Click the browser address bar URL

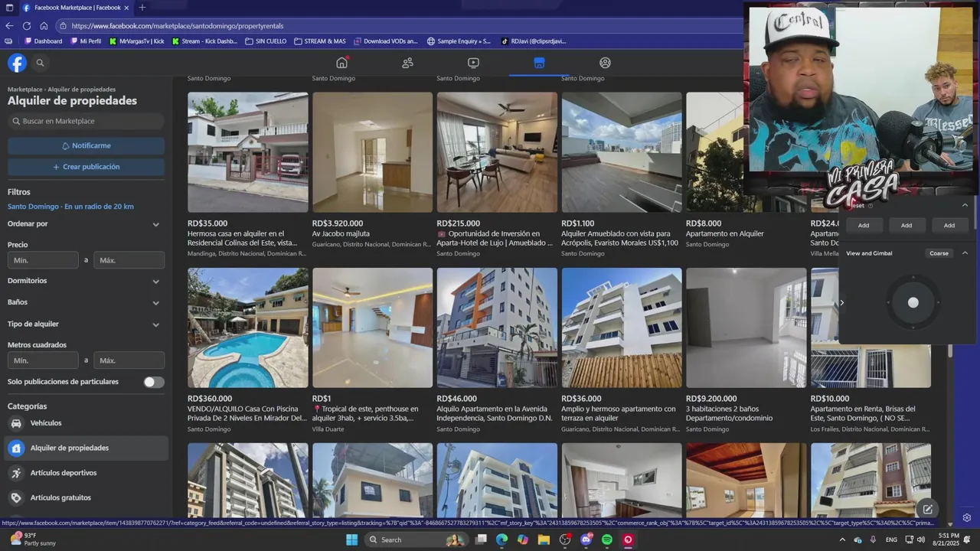178,25
